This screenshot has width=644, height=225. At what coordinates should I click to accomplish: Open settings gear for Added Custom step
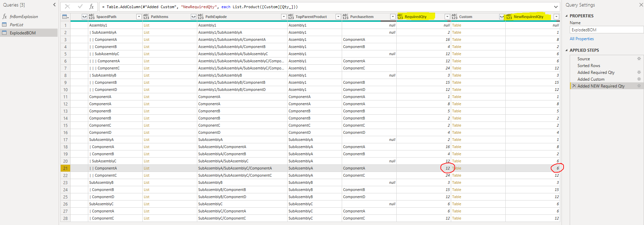639,79
